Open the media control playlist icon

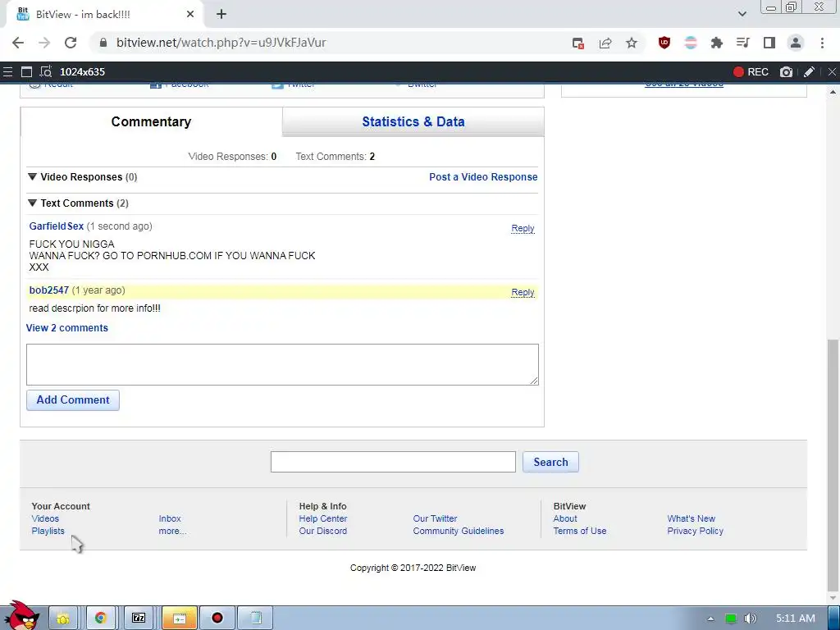tap(743, 43)
